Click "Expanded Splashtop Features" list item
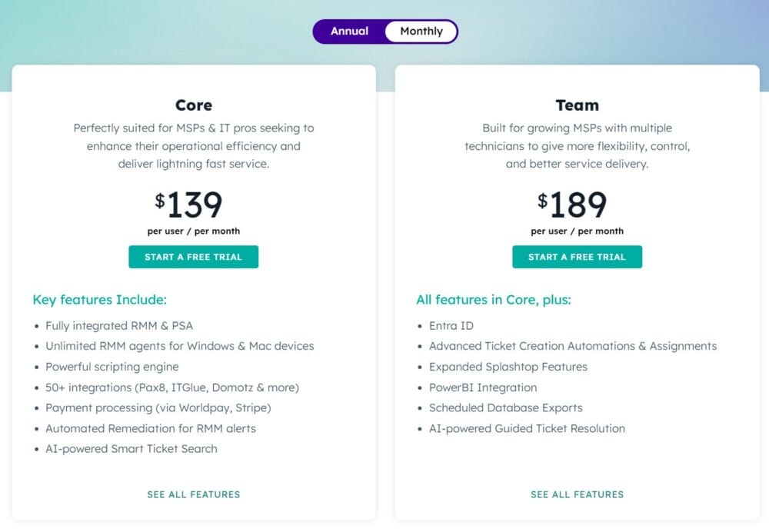 [x=508, y=367]
